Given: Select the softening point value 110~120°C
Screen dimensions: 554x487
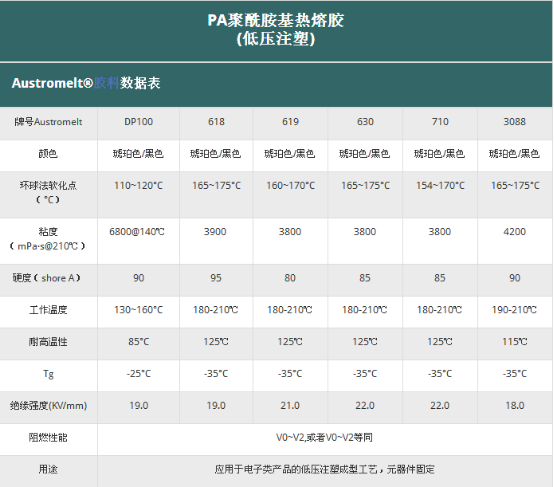Looking at the screenshot, I should 138,186.
